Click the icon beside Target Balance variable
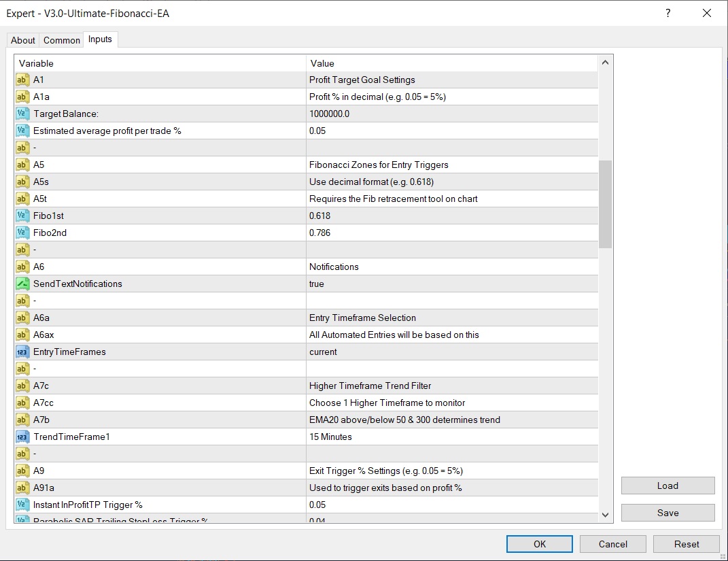Image resolution: width=728 pixels, height=561 pixels. [x=22, y=114]
